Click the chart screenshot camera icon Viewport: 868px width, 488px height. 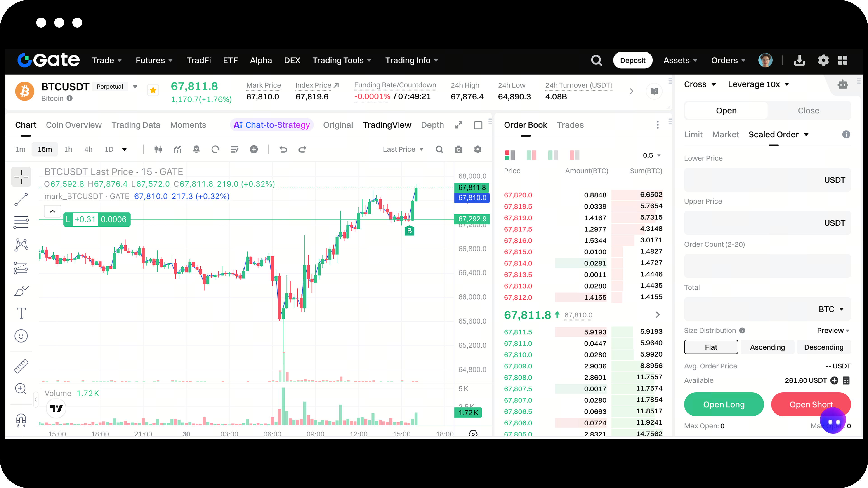coord(458,149)
